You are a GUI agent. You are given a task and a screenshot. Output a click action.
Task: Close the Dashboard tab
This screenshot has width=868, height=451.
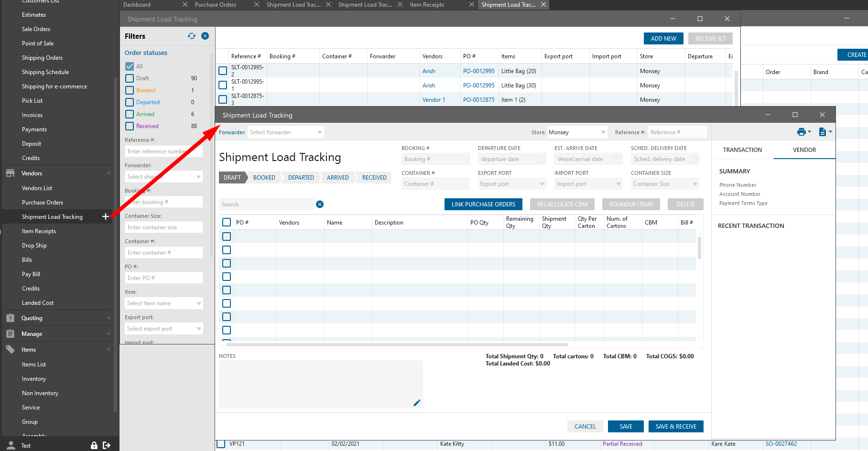(x=185, y=5)
